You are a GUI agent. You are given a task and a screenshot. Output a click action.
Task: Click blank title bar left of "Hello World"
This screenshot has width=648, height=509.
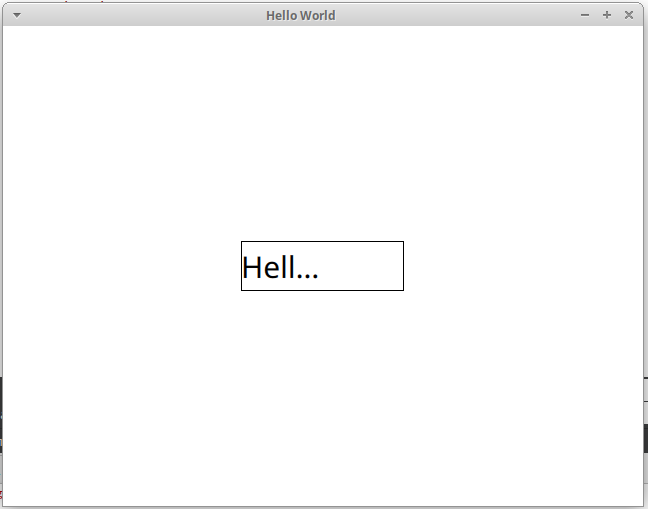point(140,15)
